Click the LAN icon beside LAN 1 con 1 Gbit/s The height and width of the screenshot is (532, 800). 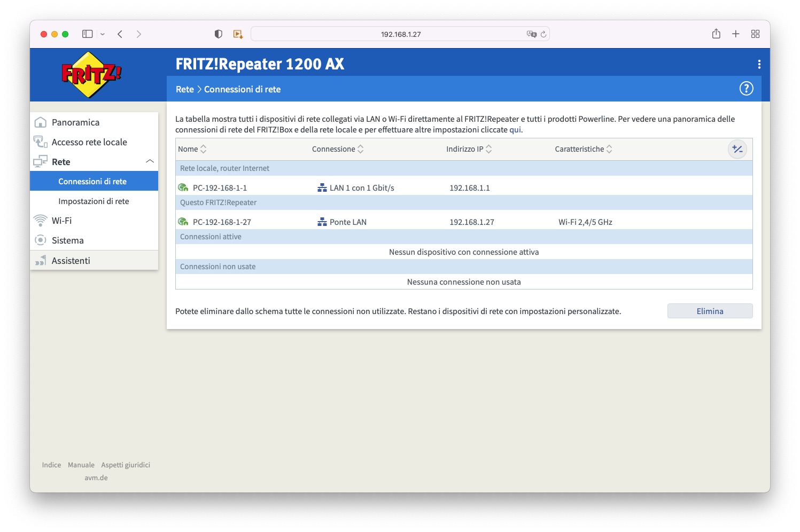point(322,187)
